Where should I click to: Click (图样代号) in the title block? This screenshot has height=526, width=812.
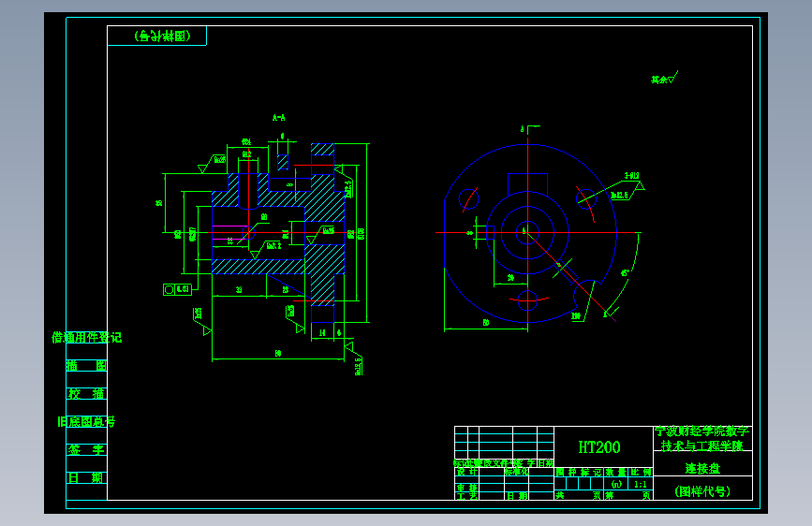coord(702,491)
